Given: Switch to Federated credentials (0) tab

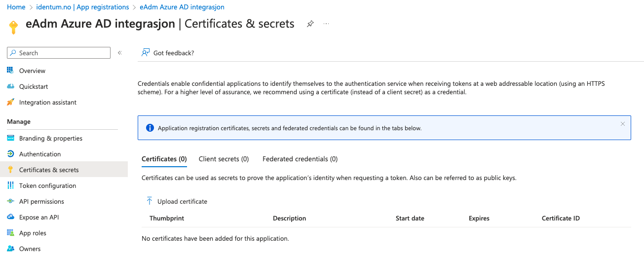Looking at the screenshot, I should [300, 159].
